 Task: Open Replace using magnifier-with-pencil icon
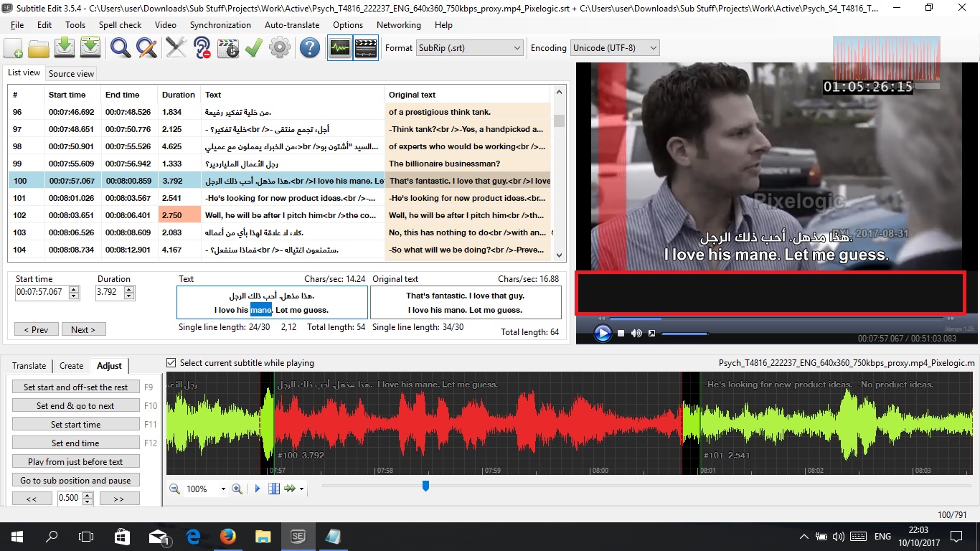[x=146, y=48]
